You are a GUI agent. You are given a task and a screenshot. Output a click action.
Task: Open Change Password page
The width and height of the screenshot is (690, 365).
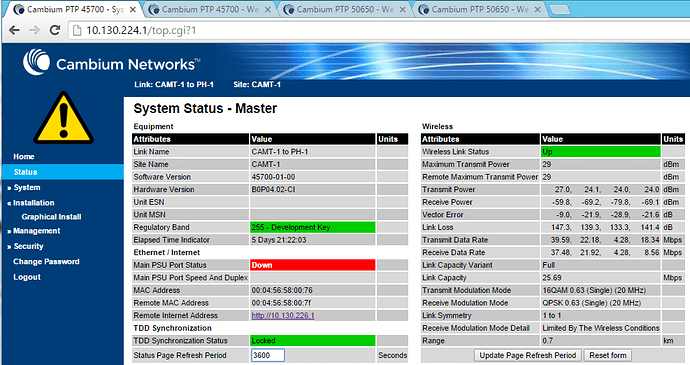click(46, 262)
